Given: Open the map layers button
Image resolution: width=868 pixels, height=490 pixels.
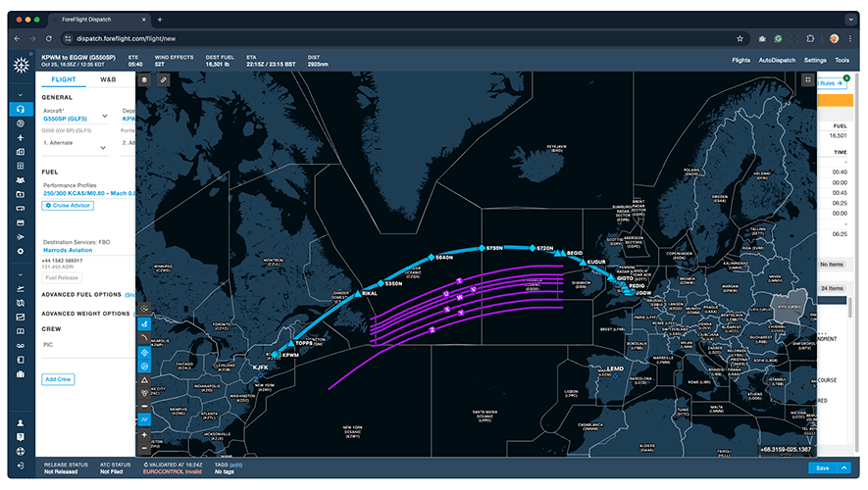Looking at the screenshot, I should click(144, 80).
